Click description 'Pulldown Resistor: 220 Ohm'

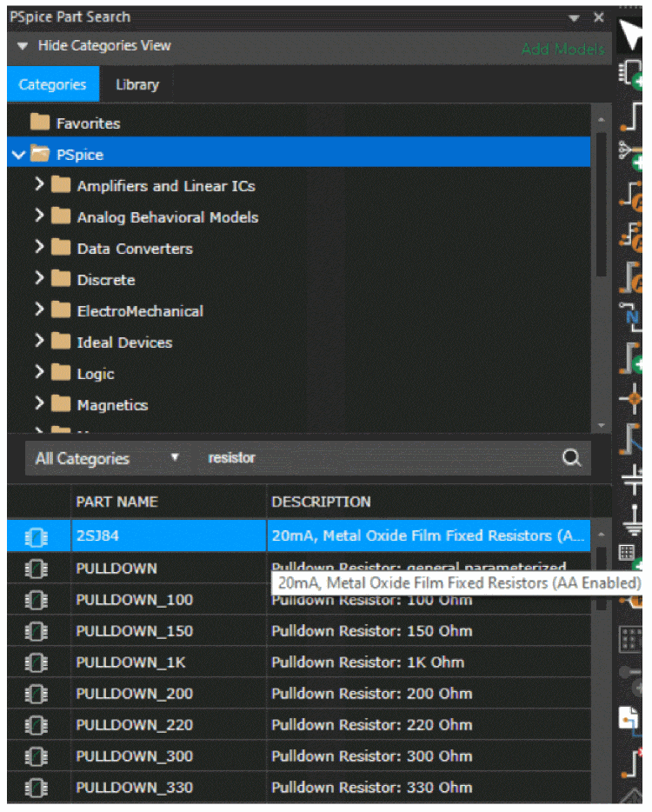[x=372, y=726]
